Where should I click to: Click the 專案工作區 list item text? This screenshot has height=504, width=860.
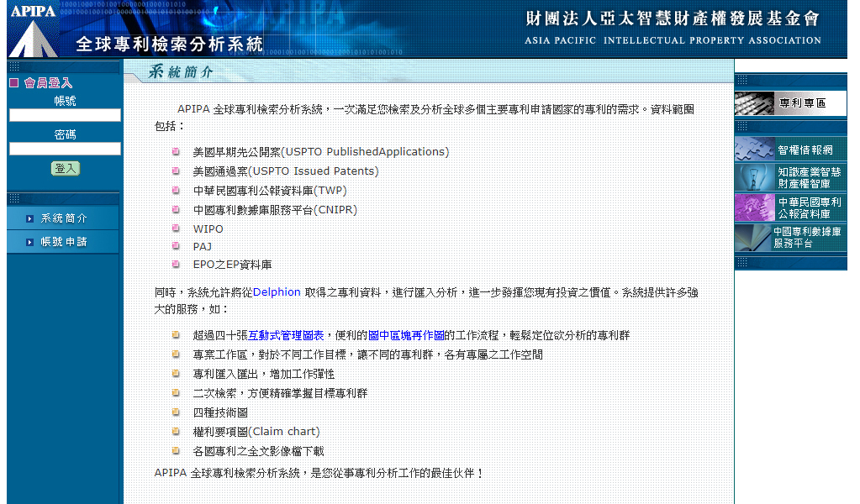pos(367,354)
